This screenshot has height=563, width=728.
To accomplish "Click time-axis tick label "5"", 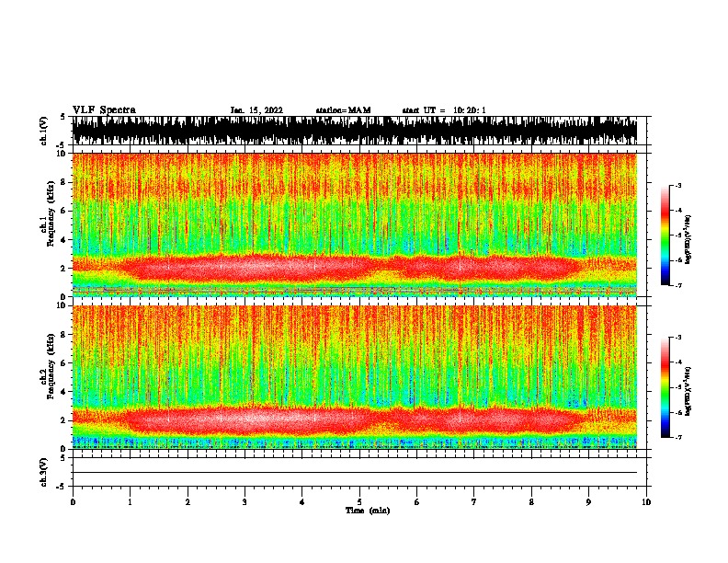I will pyautogui.click(x=359, y=502).
